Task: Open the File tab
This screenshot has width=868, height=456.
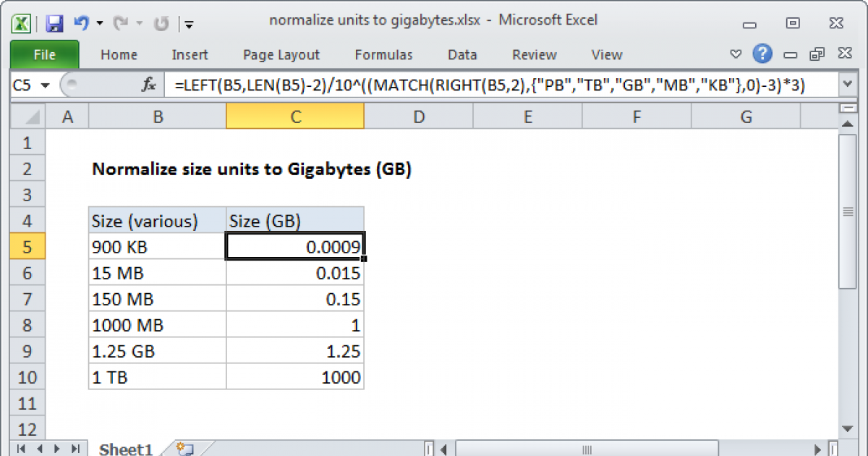Action: 44,54
